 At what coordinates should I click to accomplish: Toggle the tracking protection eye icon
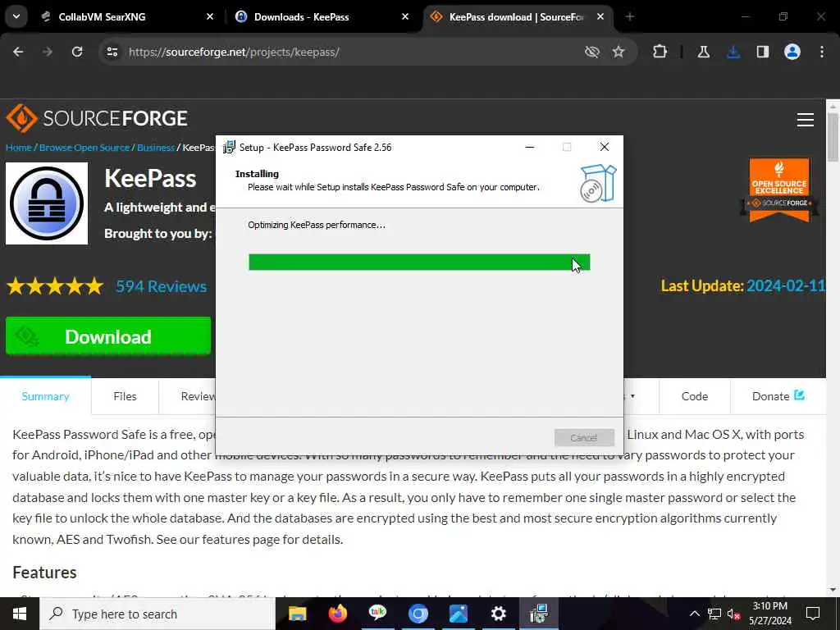[592, 52]
